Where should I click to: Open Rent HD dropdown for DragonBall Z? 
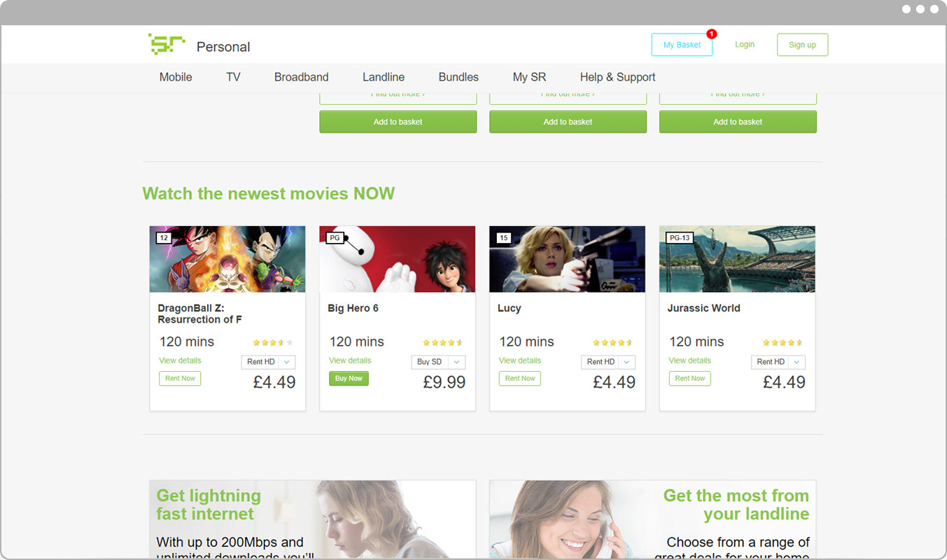point(268,362)
